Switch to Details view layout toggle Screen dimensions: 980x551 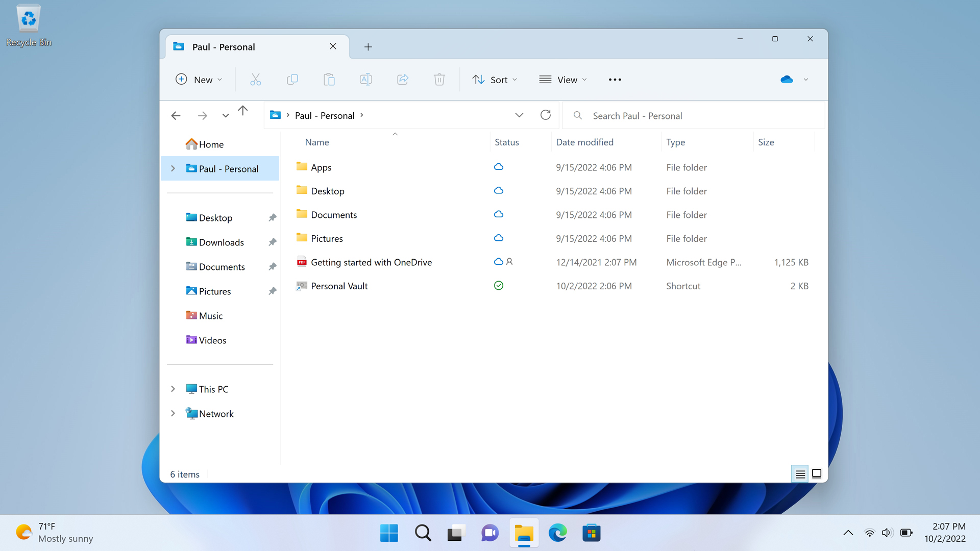(800, 474)
